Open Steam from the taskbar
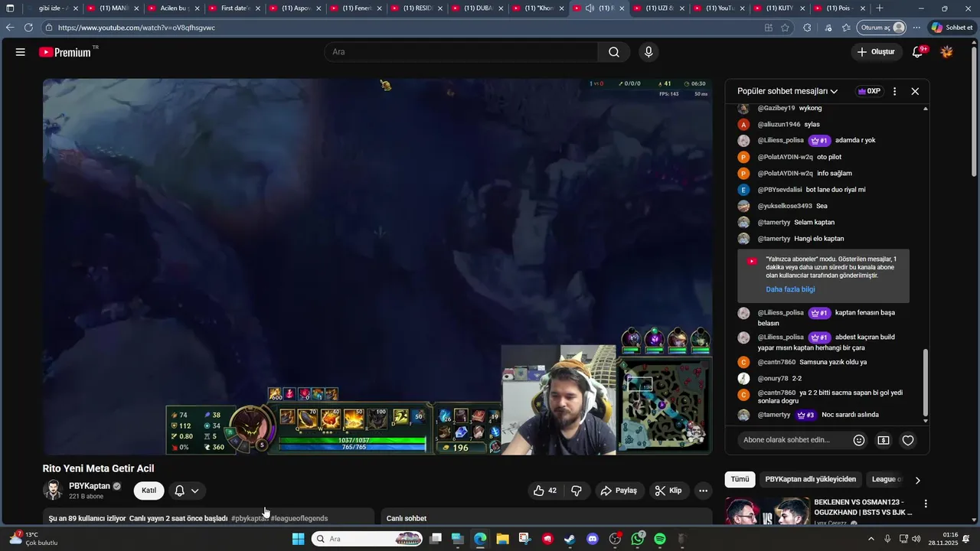 [x=570, y=540]
